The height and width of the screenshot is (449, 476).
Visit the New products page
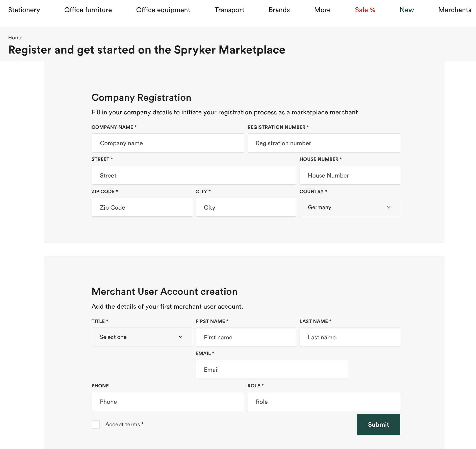[x=406, y=10]
